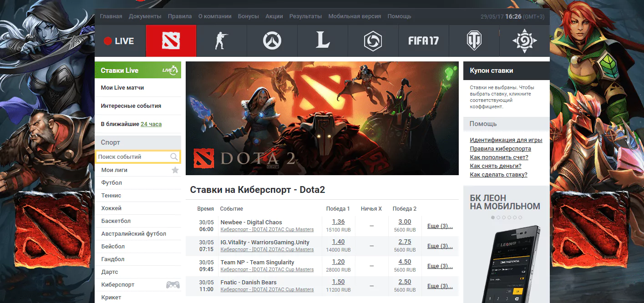
Task: Select the FIFA 17 game icon
Action: [x=424, y=41]
